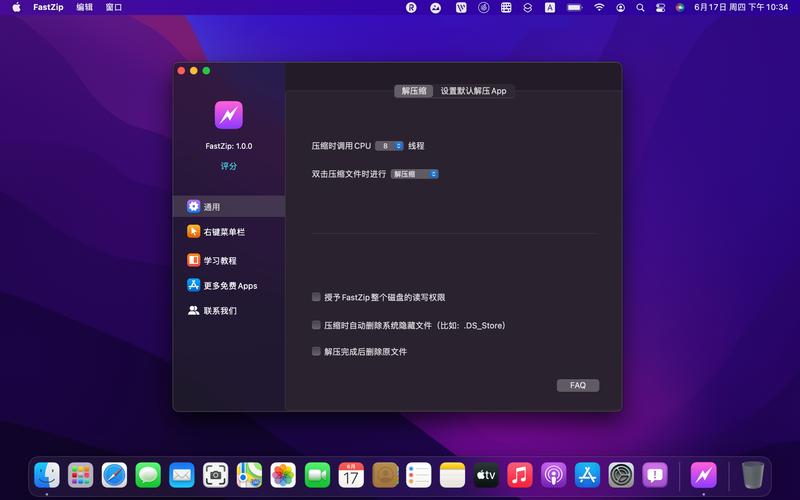Open the CPU thread count dropdown
This screenshot has height=500, width=800.
pyautogui.click(x=389, y=146)
